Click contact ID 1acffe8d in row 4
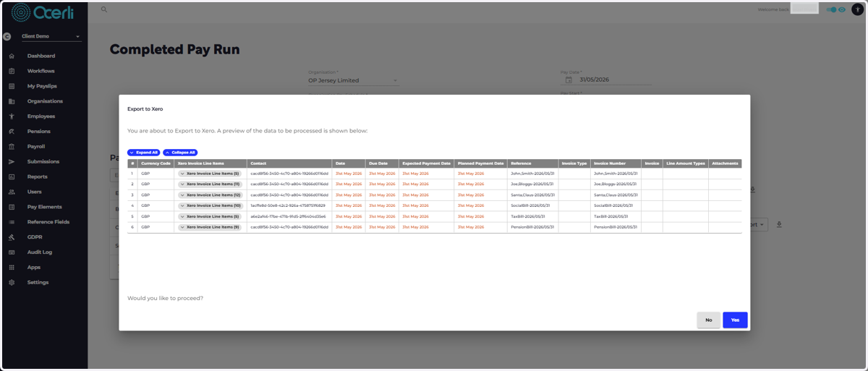The width and height of the screenshot is (868, 371). point(288,205)
